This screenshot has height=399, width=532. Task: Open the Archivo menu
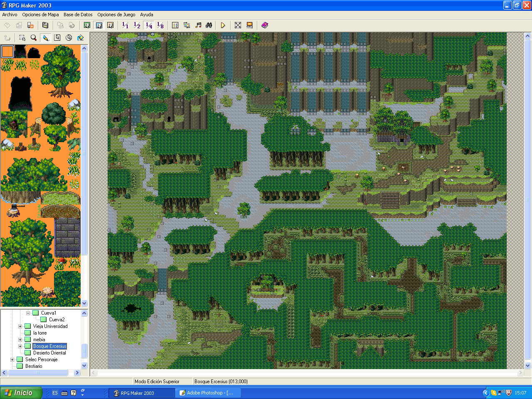click(10, 15)
